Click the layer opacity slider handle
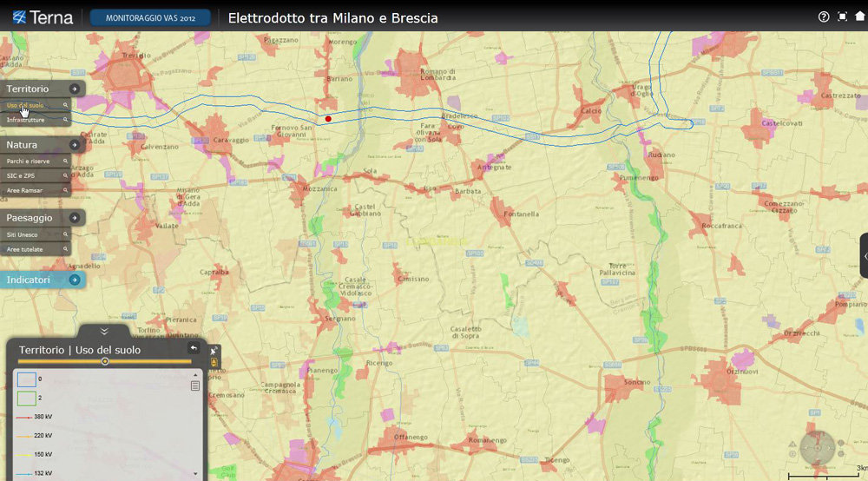Viewport: 868px width, 481px height. coord(105,361)
